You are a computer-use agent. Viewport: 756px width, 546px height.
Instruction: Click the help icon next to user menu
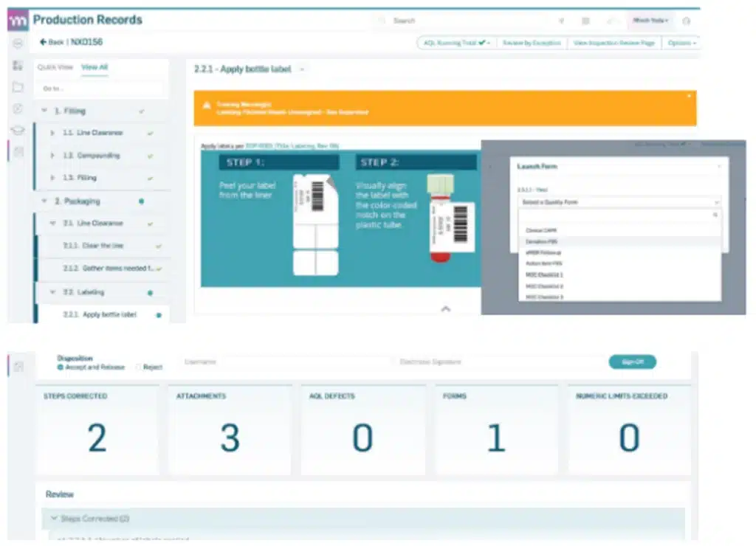tap(687, 21)
